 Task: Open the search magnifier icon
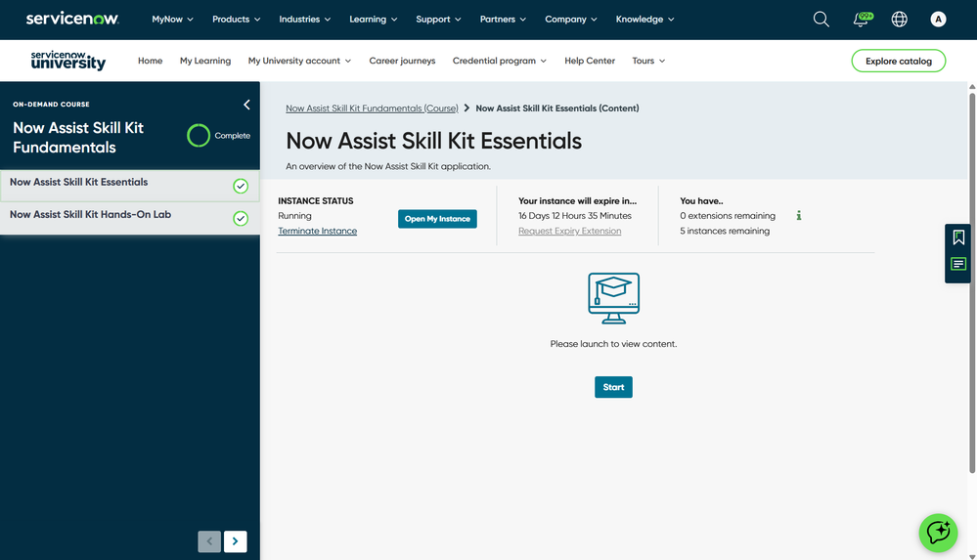click(x=822, y=20)
